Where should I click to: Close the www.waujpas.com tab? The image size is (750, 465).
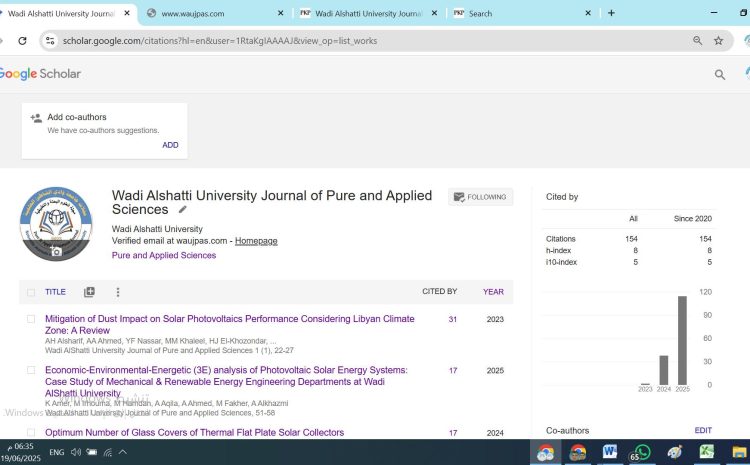click(x=281, y=13)
